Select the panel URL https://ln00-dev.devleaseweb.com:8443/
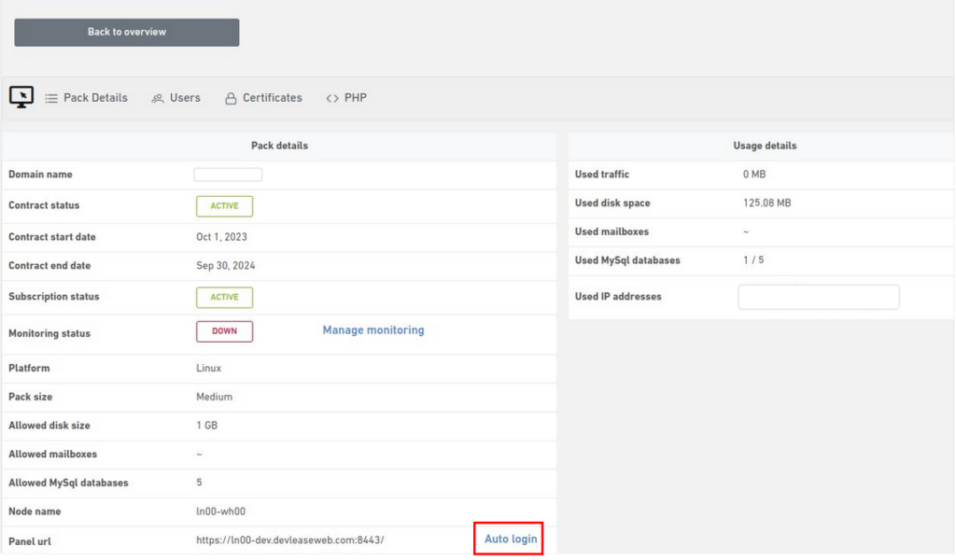Screen dimensions: 956x560 click(x=290, y=539)
